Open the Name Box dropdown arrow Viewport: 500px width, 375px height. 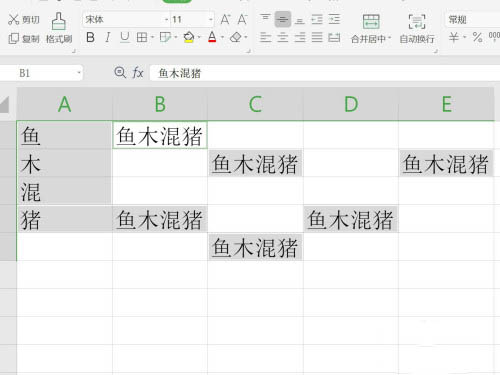pyautogui.click(x=79, y=72)
